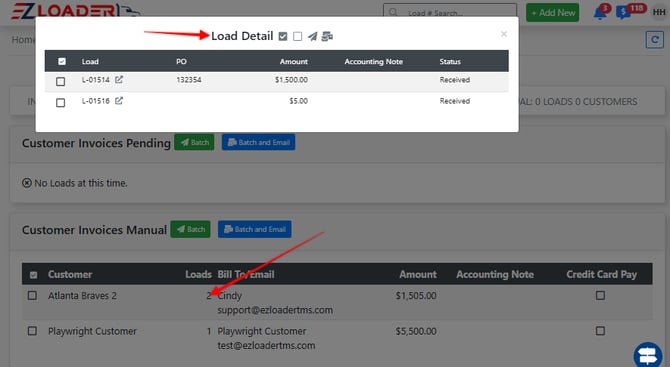Toggle select-all checkbox in Customer table header

tap(33, 275)
